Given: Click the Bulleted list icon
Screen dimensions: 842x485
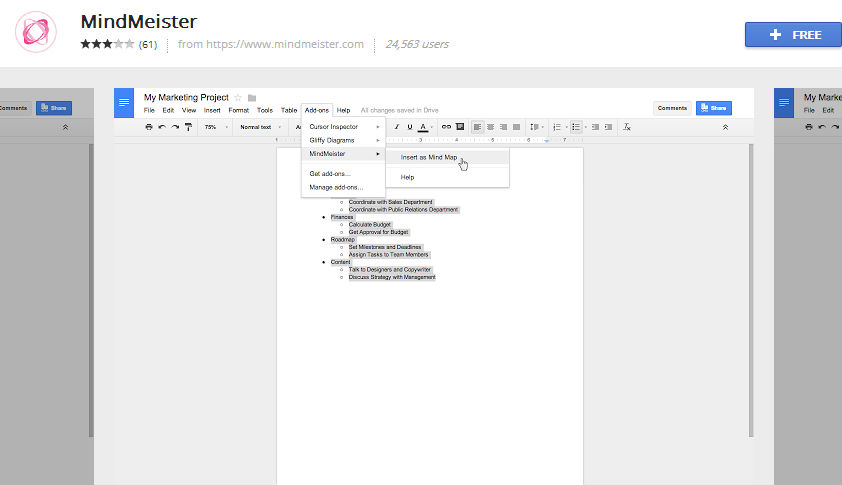Looking at the screenshot, I should point(576,127).
